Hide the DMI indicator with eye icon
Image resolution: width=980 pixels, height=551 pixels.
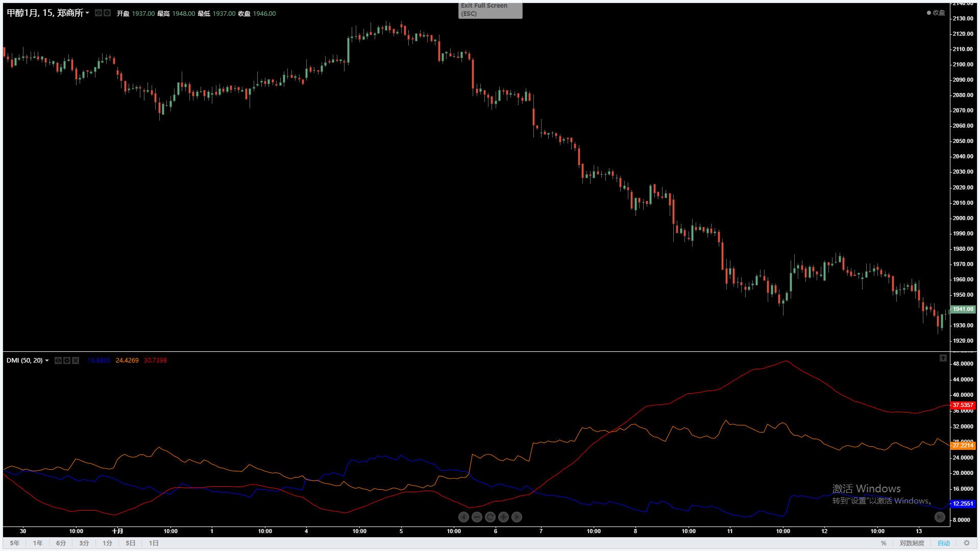pos(58,361)
